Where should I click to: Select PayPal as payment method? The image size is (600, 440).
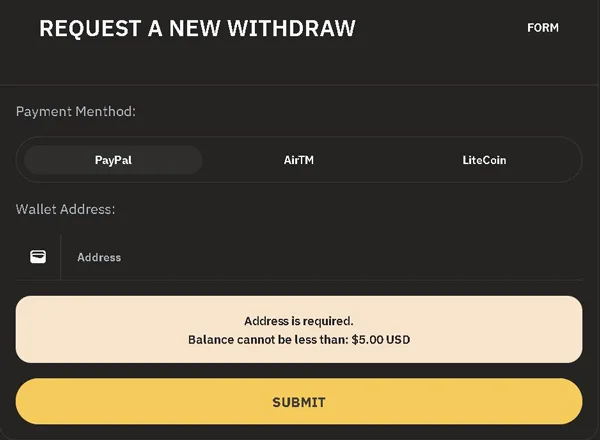[x=113, y=160]
